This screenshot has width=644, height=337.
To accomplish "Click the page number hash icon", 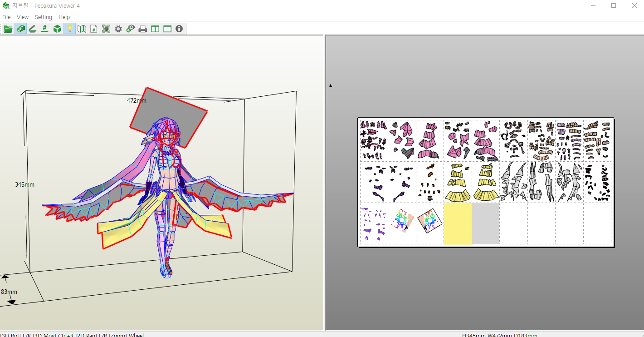I will 94,29.
